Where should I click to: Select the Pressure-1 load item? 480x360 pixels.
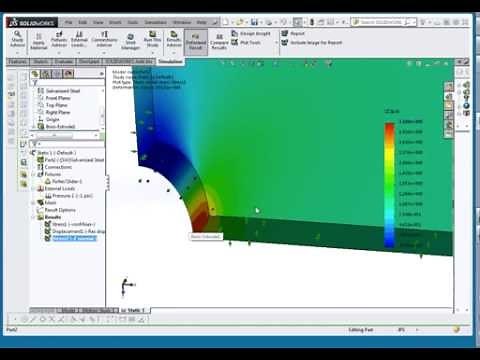69,196
